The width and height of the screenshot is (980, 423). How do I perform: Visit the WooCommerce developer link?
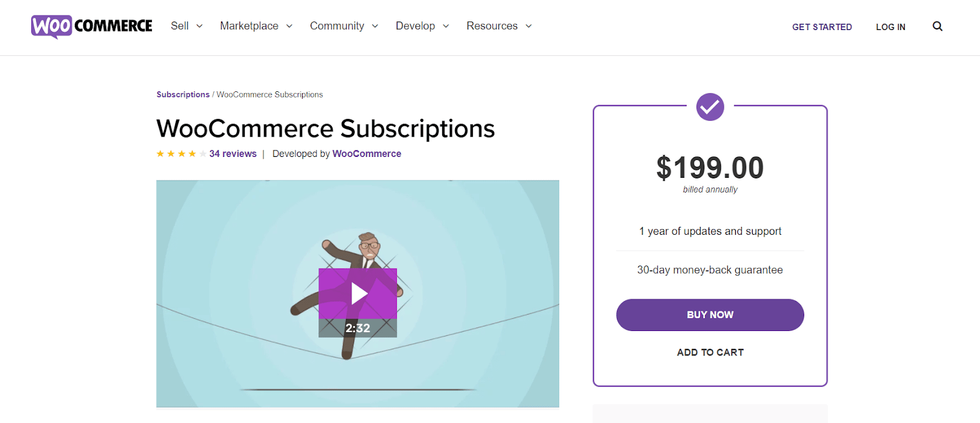[366, 153]
